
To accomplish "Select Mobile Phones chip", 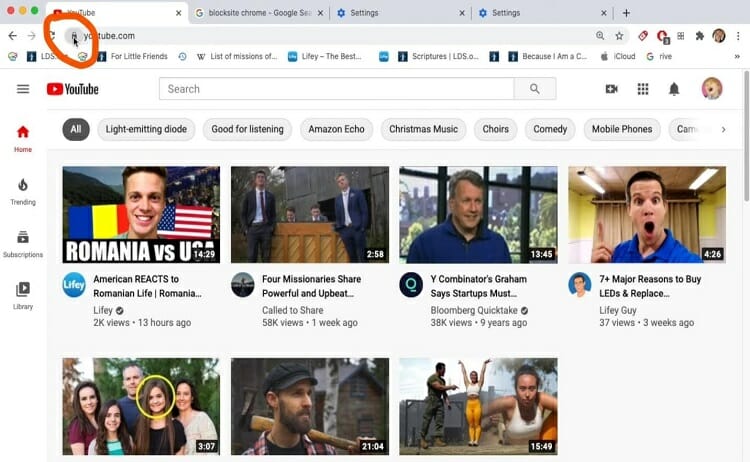I will [622, 129].
